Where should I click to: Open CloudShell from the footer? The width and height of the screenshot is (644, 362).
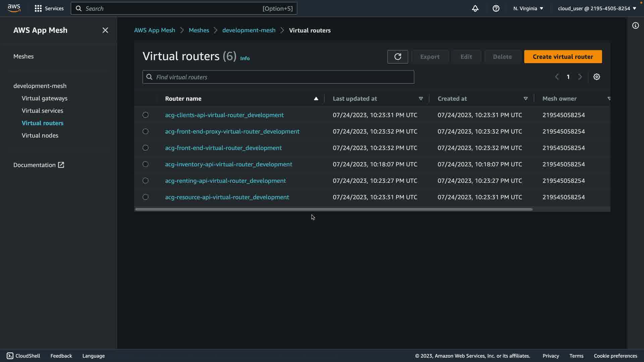point(23,356)
